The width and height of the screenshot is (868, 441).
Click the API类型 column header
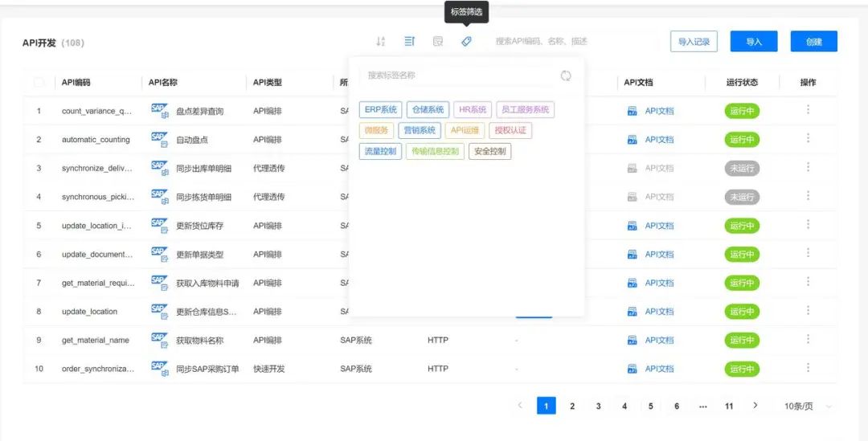click(x=268, y=83)
